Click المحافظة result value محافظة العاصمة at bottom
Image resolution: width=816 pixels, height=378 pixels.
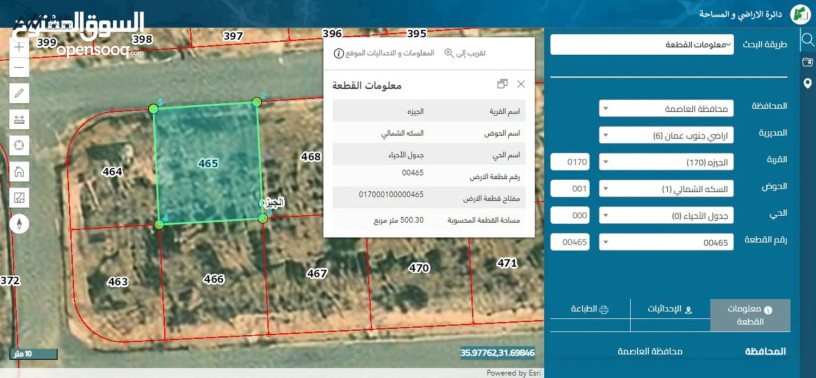[650, 351]
